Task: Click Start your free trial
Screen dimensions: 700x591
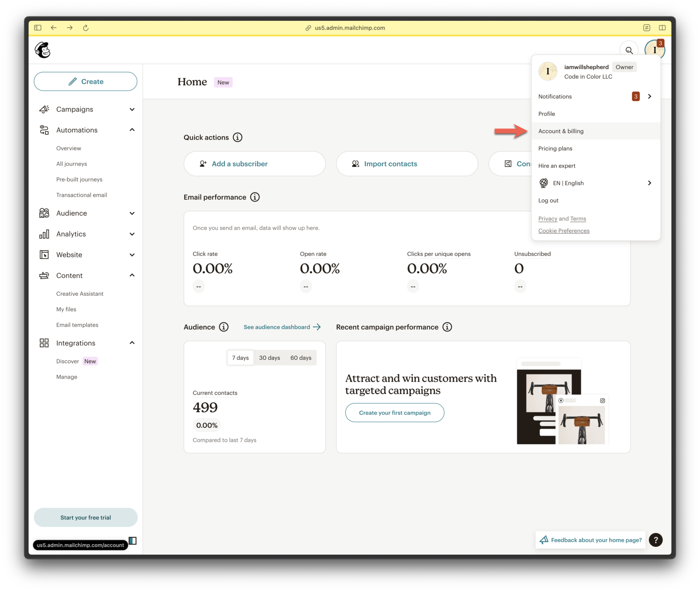Action: coord(85,517)
